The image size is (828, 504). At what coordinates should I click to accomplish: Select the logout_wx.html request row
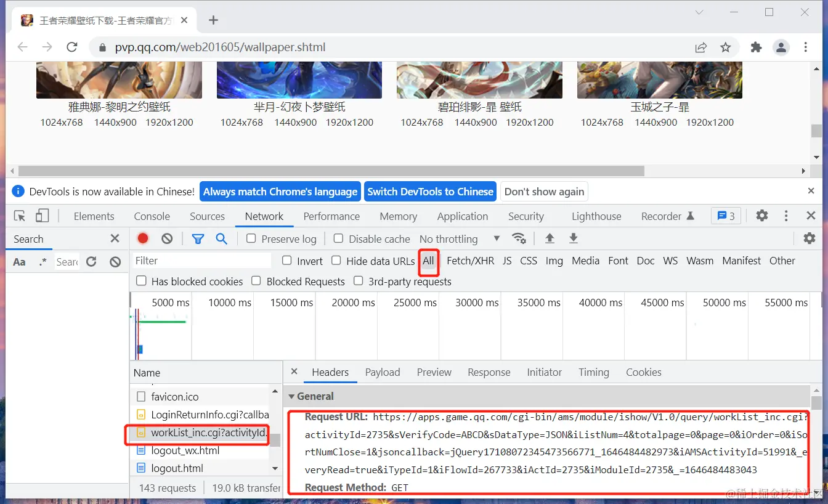coord(202,450)
